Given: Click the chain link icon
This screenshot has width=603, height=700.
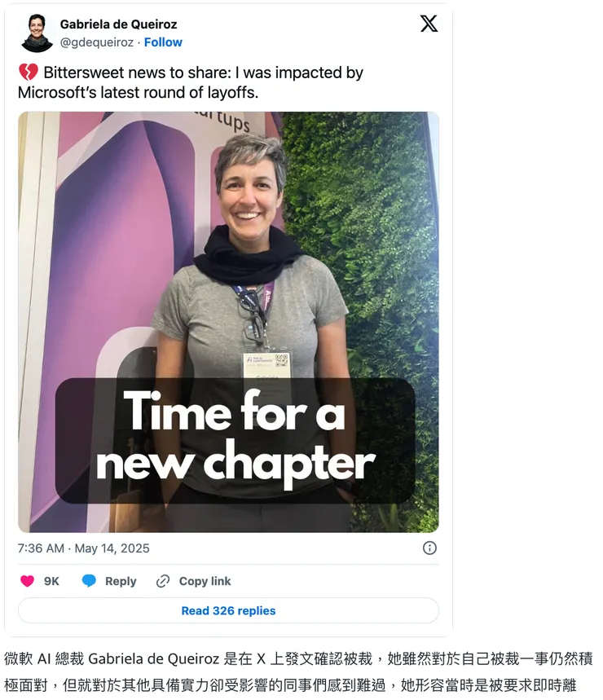Looking at the screenshot, I should (163, 581).
